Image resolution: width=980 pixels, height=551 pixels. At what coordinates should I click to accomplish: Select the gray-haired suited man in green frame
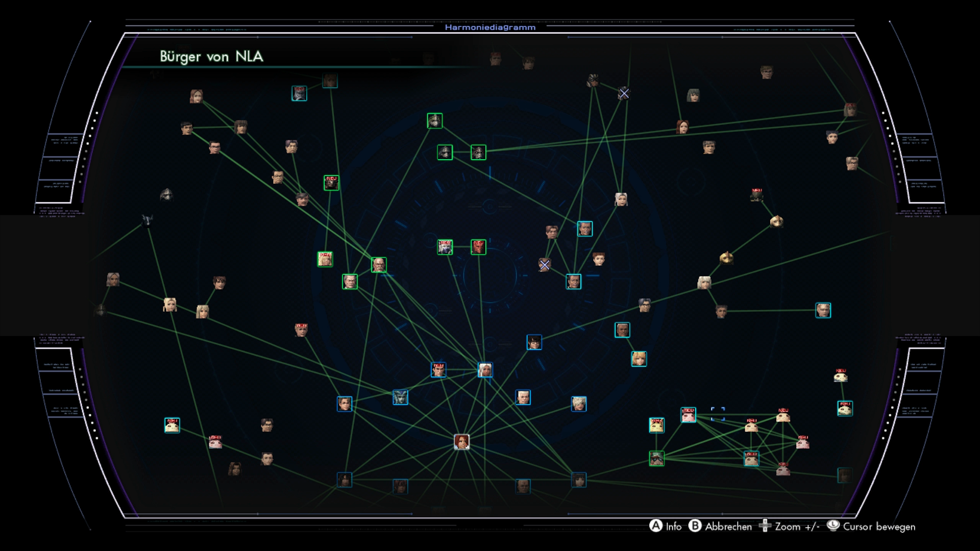[x=350, y=281]
